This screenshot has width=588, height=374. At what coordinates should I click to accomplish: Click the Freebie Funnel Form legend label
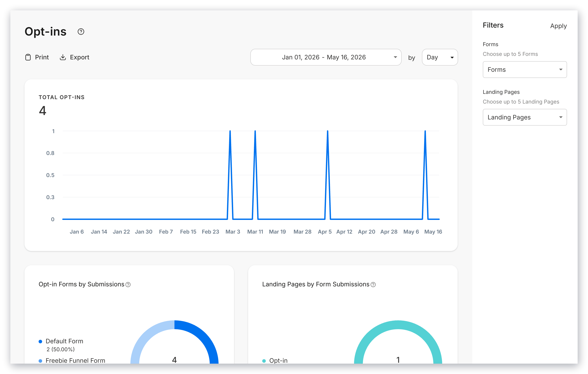[x=75, y=361]
